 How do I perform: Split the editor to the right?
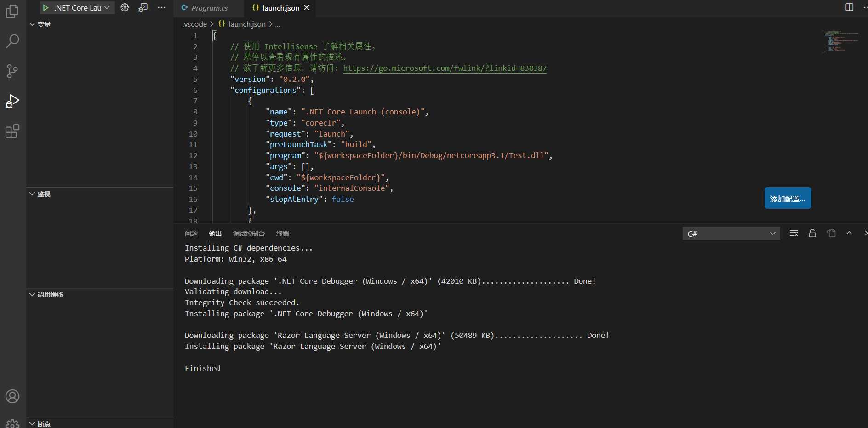pyautogui.click(x=849, y=7)
